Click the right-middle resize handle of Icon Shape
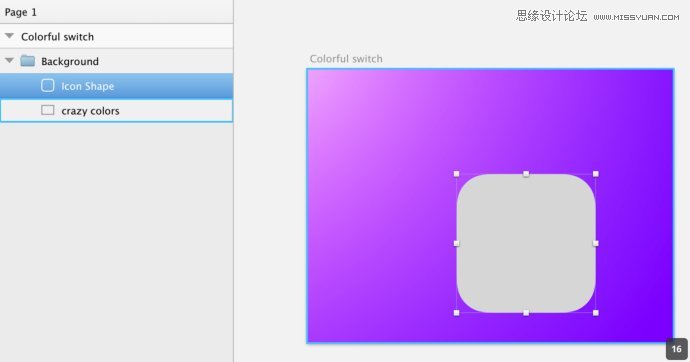Screen dimensions: 690x362 (x=595, y=243)
